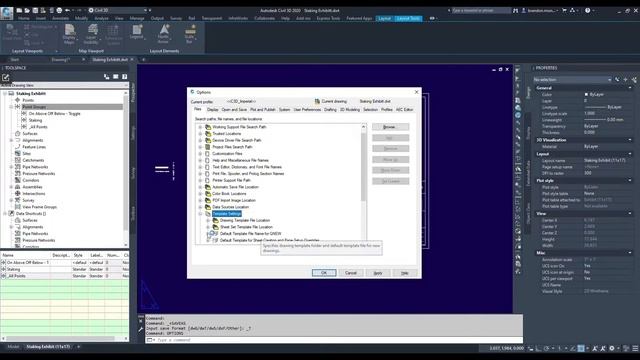This screenshot has width=640, height=360.
Task: Open the Annotate ribbon tab
Action: (x=60, y=18)
